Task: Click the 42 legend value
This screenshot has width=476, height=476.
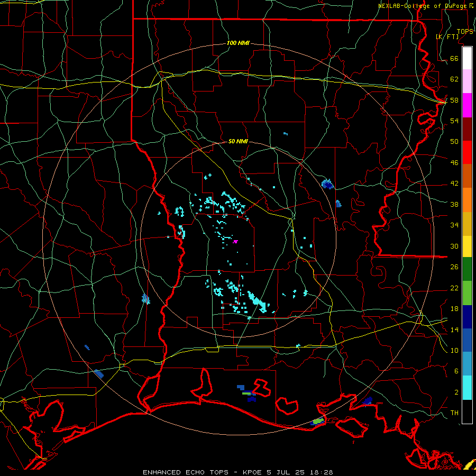Action: click(x=454, y=184)
